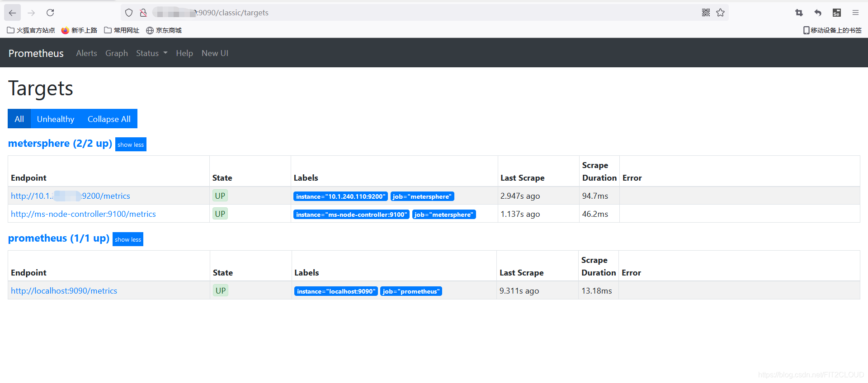Click the job="prometheus" label badge
The height and width of the screenshot is (383, 868).
(x=411, y=291)
